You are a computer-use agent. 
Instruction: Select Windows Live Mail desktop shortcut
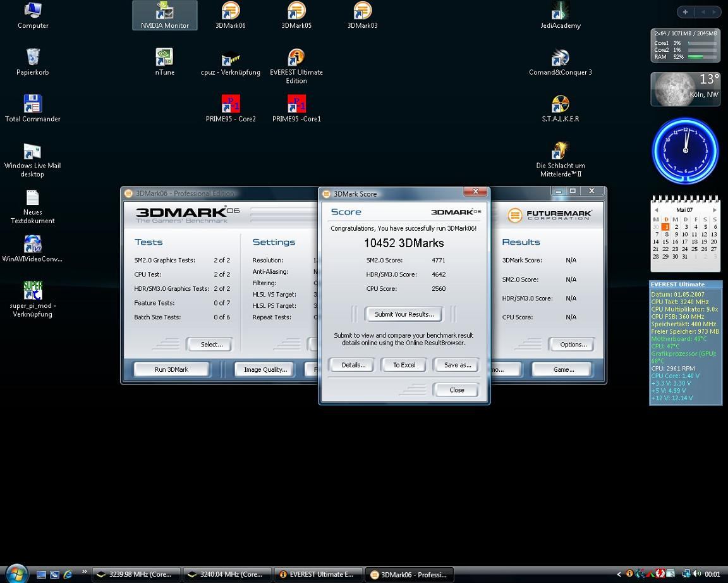tap(32, 160)
